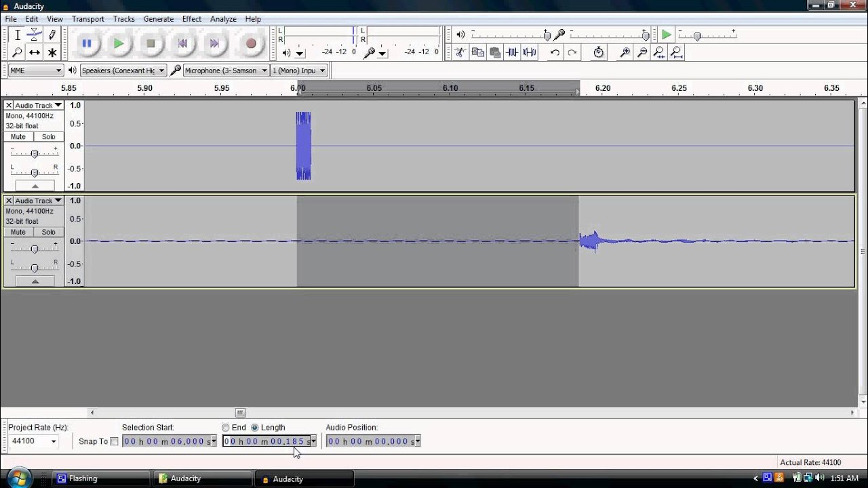Open the Transport menu
Screen dimensions: 868x488
[88, 19]
